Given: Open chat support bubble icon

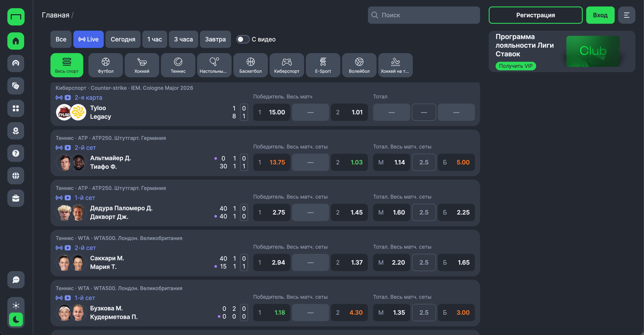Looking at the screenshot, I should (16, 280).
